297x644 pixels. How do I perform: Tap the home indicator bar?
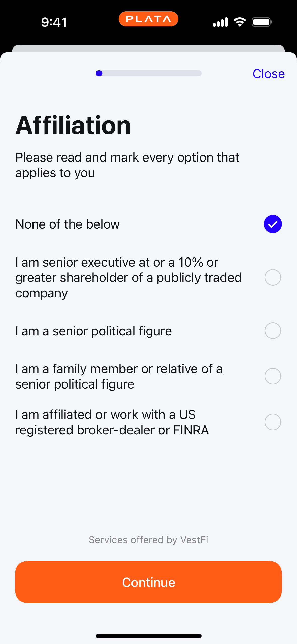pos(148,636)
